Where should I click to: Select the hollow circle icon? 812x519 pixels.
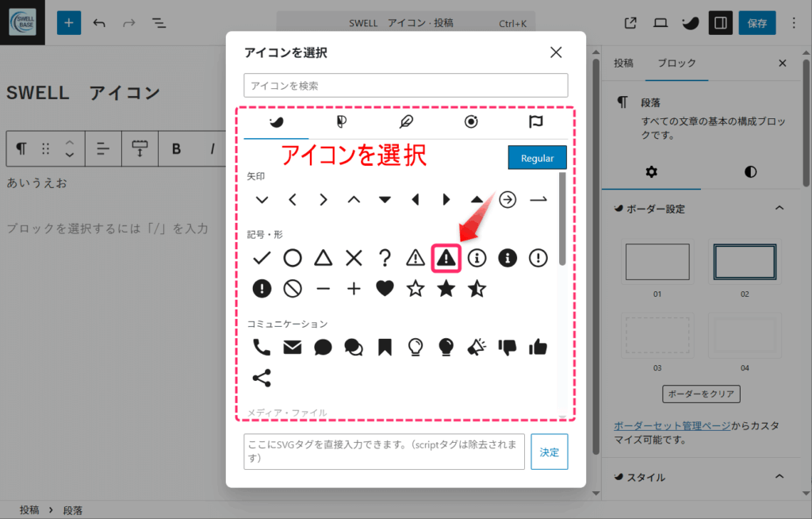click(x=293, y=258)
